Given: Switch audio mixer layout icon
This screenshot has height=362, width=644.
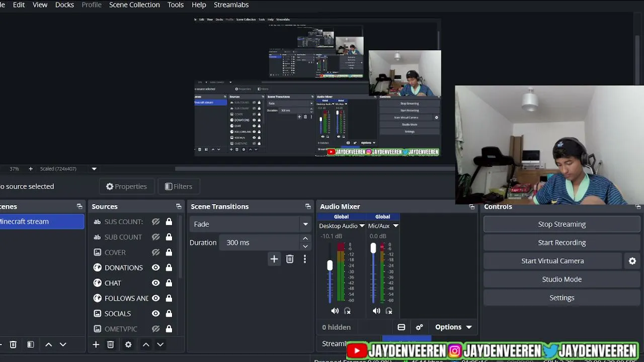Looking at the screenshot, I should 401,327.
